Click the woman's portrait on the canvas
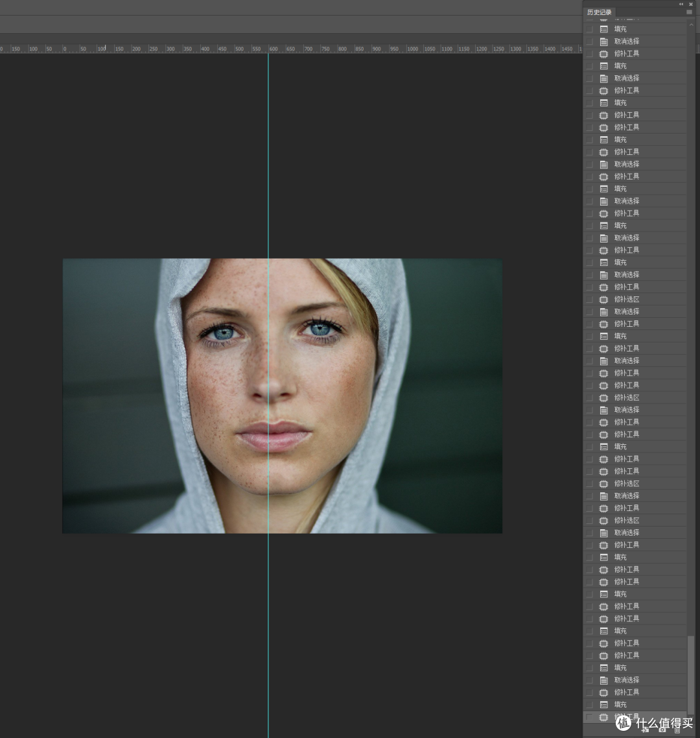Viewport: 700px width, 738px height. tap(282, 396)
